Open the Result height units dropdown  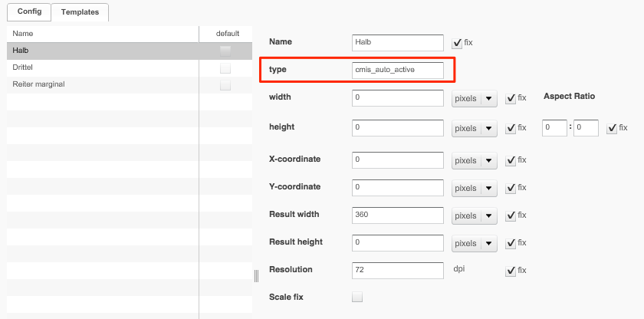click(475, 243)
